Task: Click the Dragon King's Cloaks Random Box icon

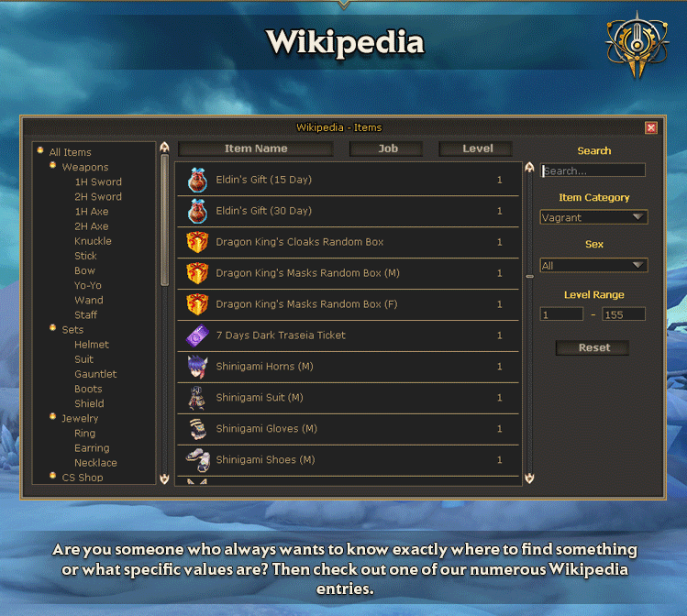Action: [197, 242]
